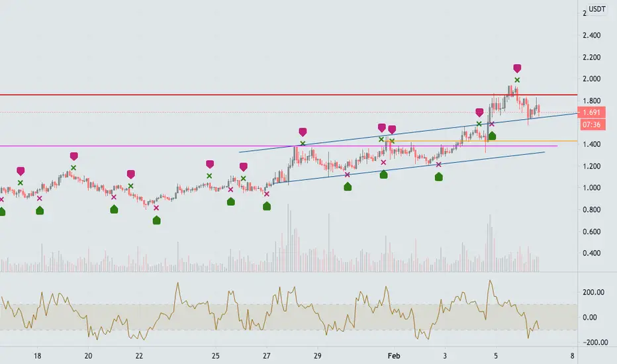Click the pink sell marker just before the 22nd

(x=130, y=174)
